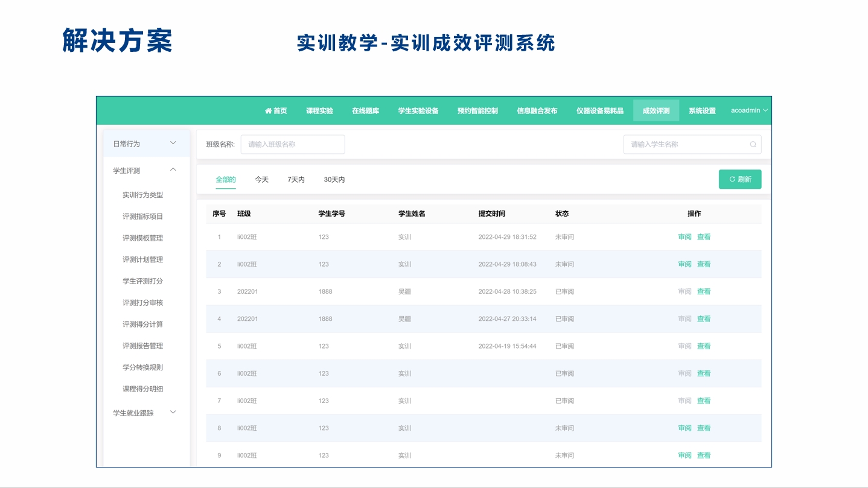The height and width of the screenshot is (488, 868).
Task: Open 实训行为类型 in the sidebar
Action: 143,195
